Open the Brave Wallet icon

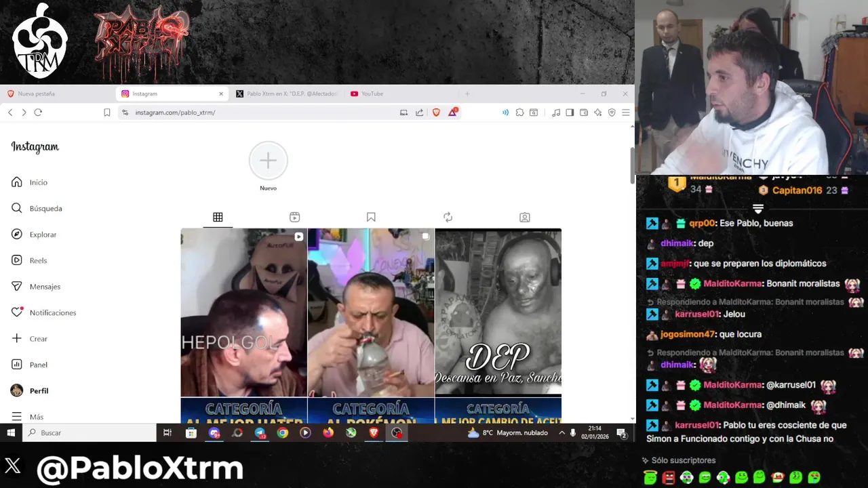(x=584, y=113)
